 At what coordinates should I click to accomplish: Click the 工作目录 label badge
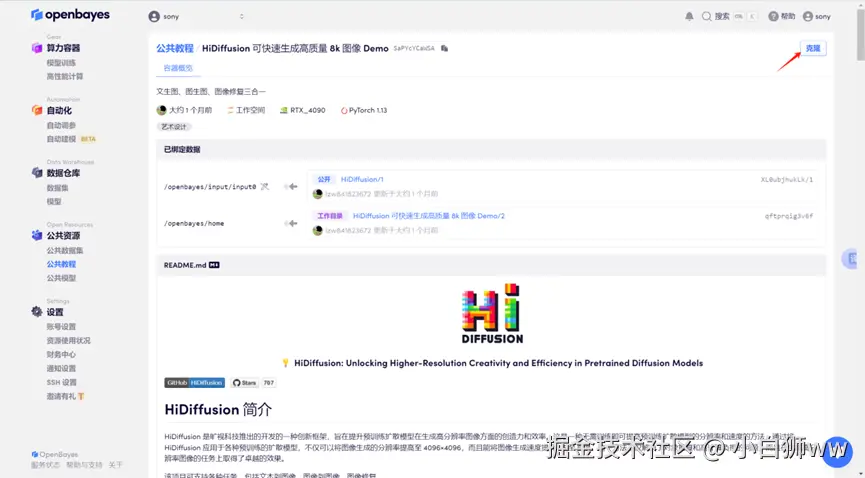[330, 216]
